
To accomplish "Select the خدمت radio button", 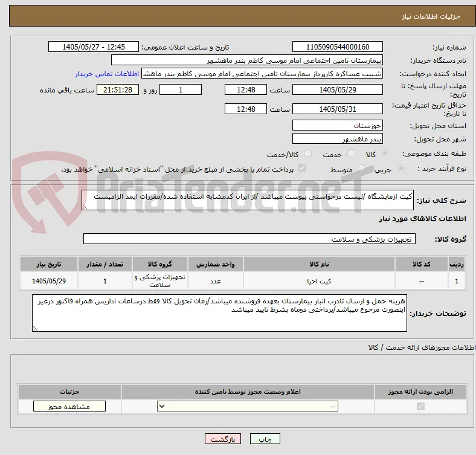I will [x=351, y=153].
